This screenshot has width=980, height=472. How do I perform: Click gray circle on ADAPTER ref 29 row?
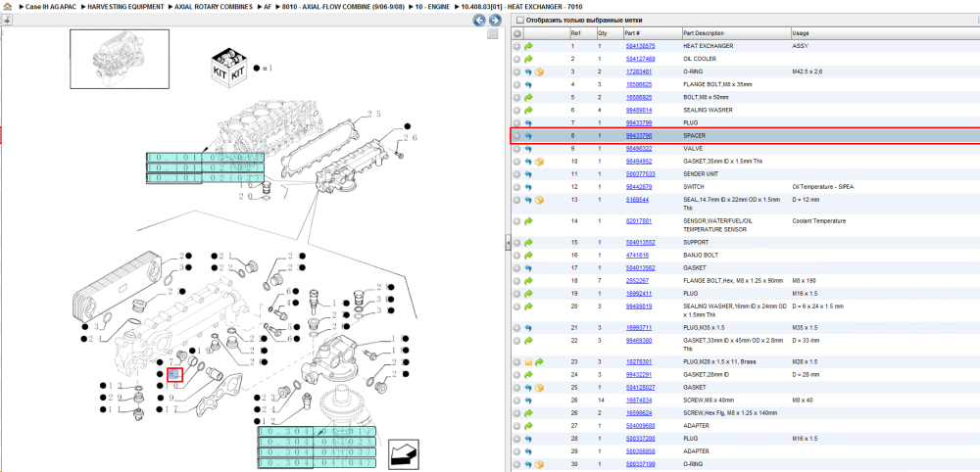516,450
